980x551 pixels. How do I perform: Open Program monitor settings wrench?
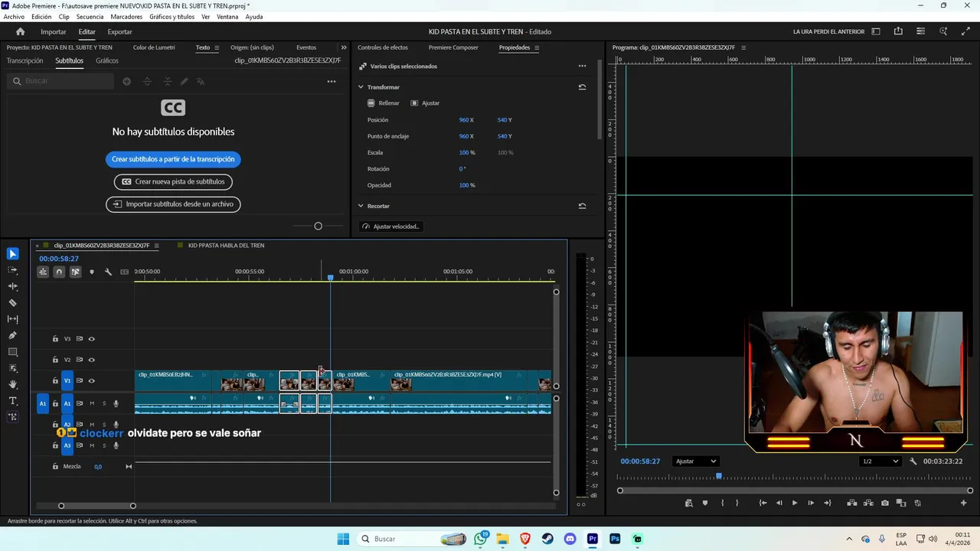coord(913,461)
